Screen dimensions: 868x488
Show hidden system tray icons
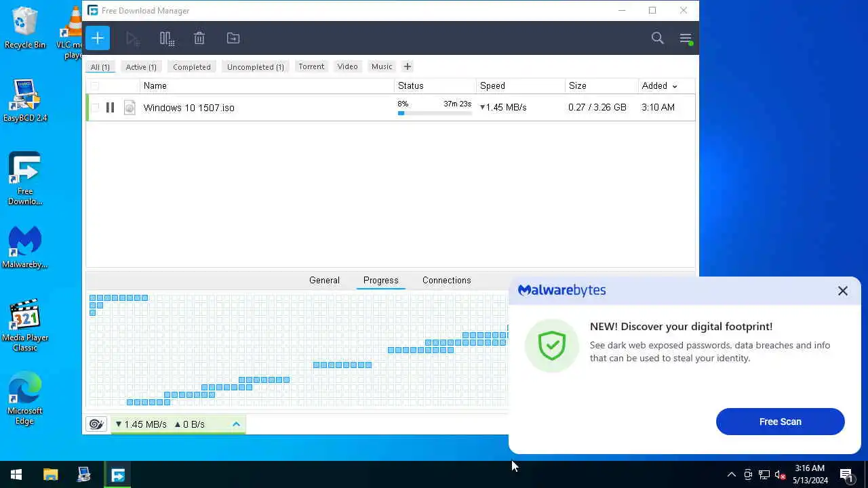(731, 474)
